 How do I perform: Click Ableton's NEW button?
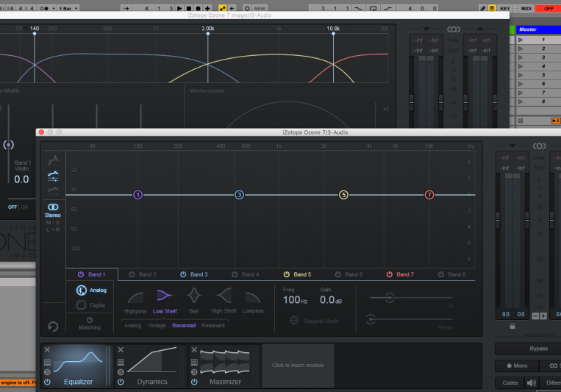coord(260,8)
